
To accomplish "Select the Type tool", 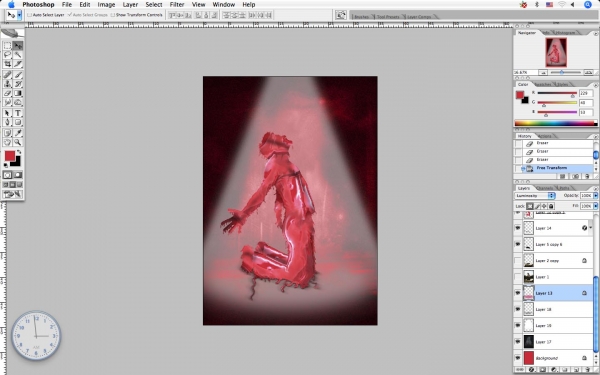I will pos(18,113).
